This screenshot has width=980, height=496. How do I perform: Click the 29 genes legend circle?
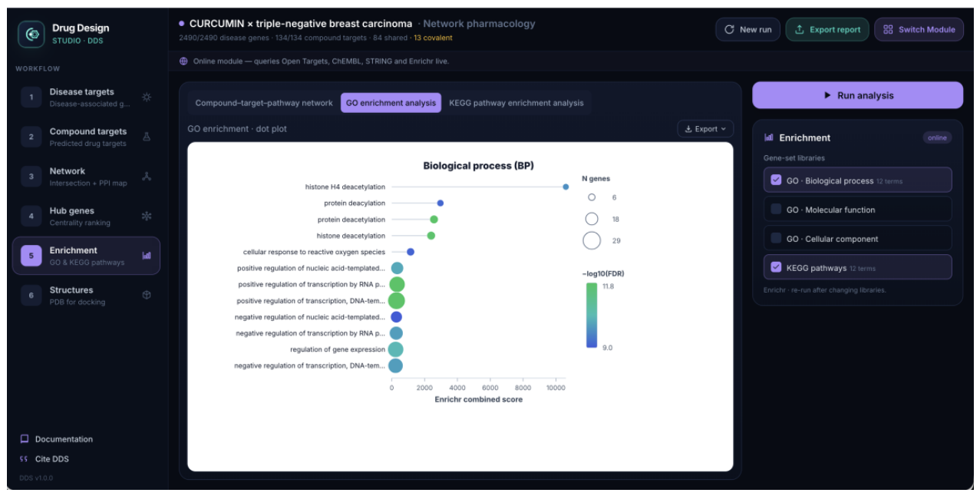click(x=592, y=240)
